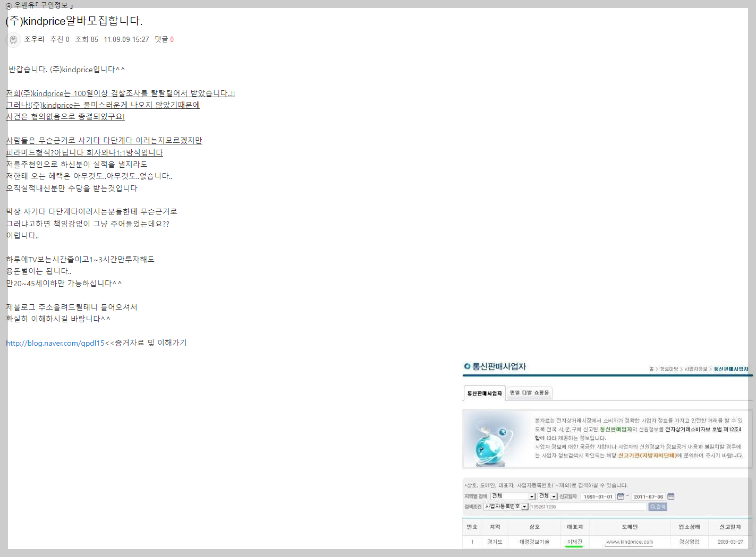Image resolution: width=756 pixels, height=557 pixels.
Task: Open author profile 조우리
Action: (34, 39)
